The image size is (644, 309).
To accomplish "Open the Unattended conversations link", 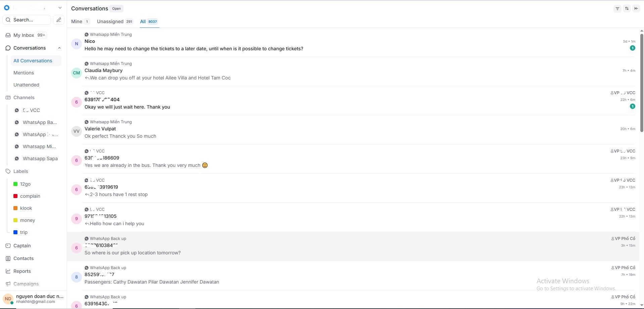I will 26,85.
